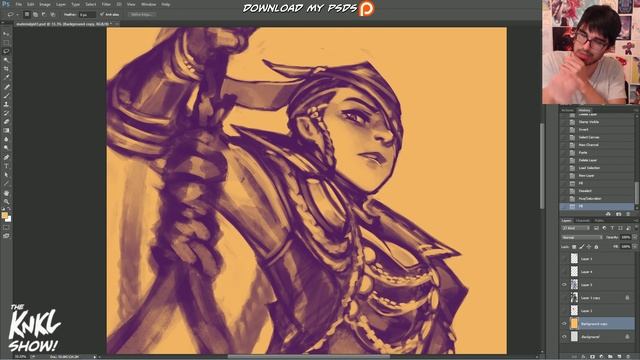Open the Filter menu
This screenshot has height=360, width=640.
(106, 4)
